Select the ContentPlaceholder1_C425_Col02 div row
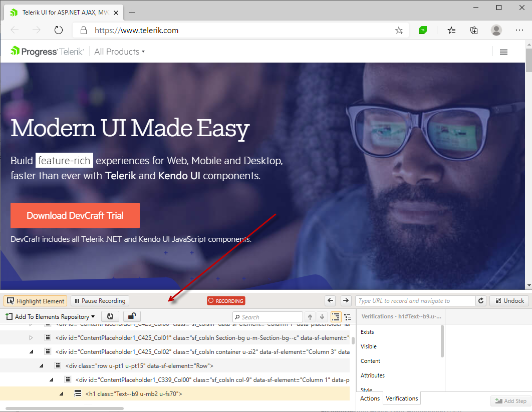Image resolution: width=532 pixels, height=412 pixels. (175, 351)
